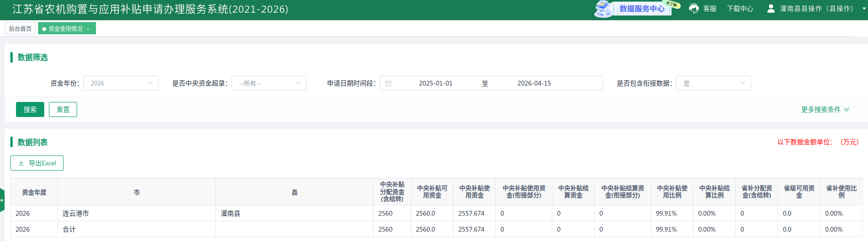Image resolution: width=868 pixels, height=241 pixels.
Task: Open 下载中心 in the top bar
Action: 740,8
